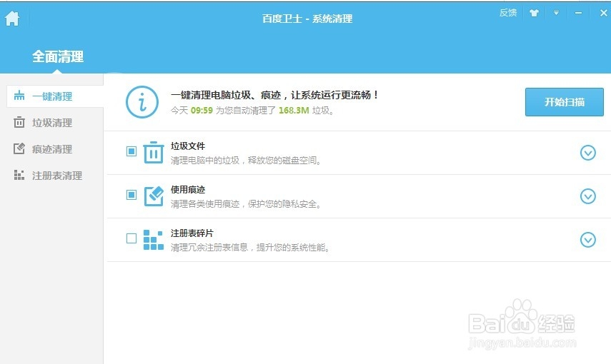The width and height of the screenshot is (611, 364).
Task: Expand the 垃圾文件 row details
Action: [588, 153]
